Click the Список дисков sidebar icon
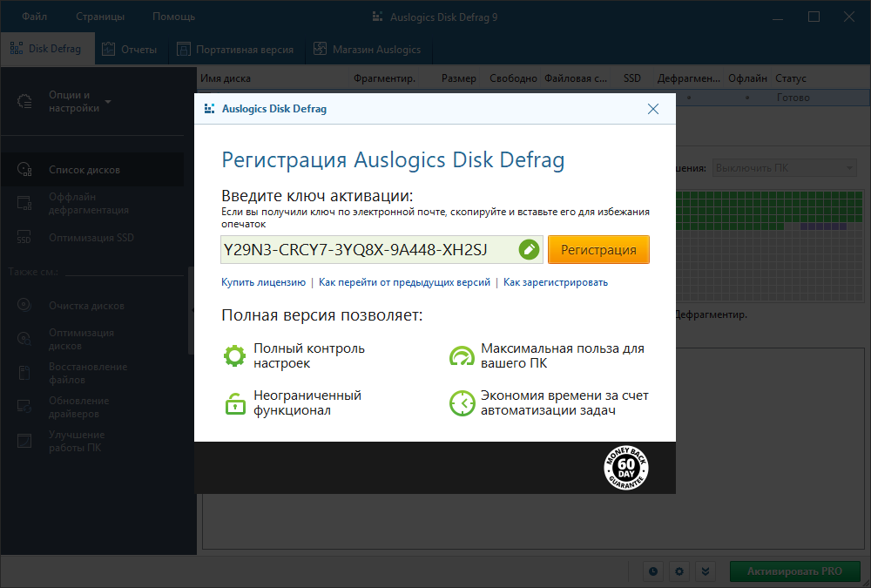This screenshot has height=588, width=871. pos(24,169)
